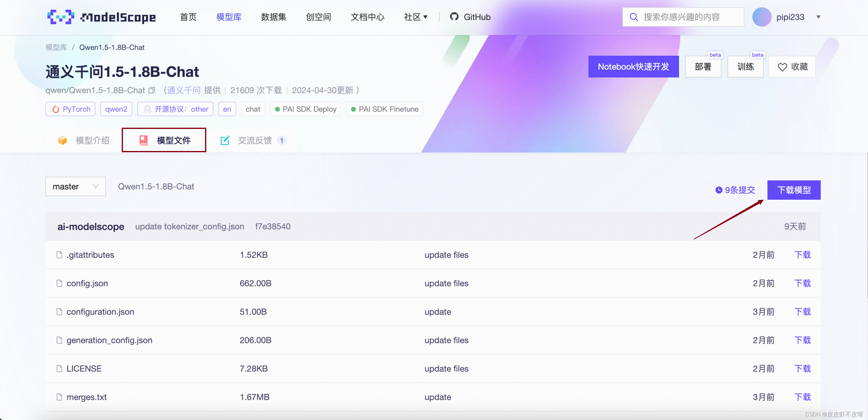Click the 通义千问 provider link
The width and height of the screenshot is (868, 420).
click(184, 90)
